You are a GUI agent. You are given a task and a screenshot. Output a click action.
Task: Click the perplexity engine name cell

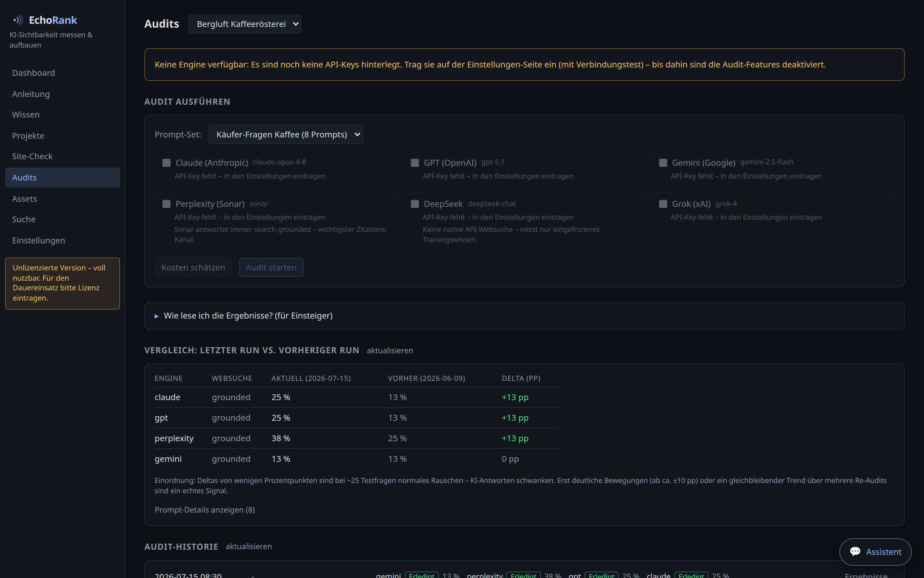(x=174, y=438)
